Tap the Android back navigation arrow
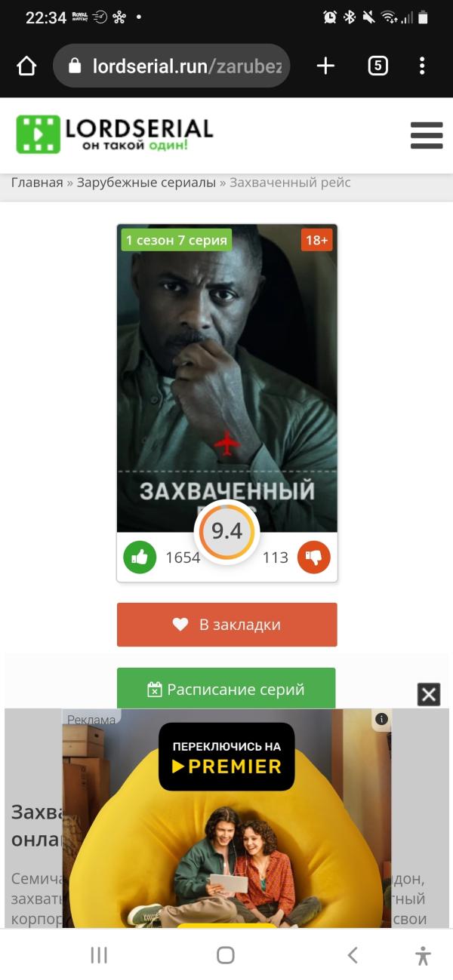This screenshot has width=453, height=980. 353,955
